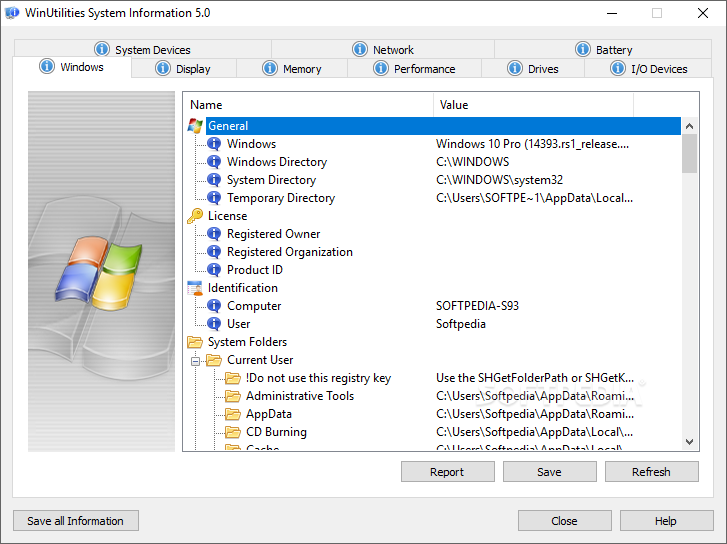Click the 'Softpedia' user value
727x544 pixels.
pyautogui.click(x=461, y=324)
